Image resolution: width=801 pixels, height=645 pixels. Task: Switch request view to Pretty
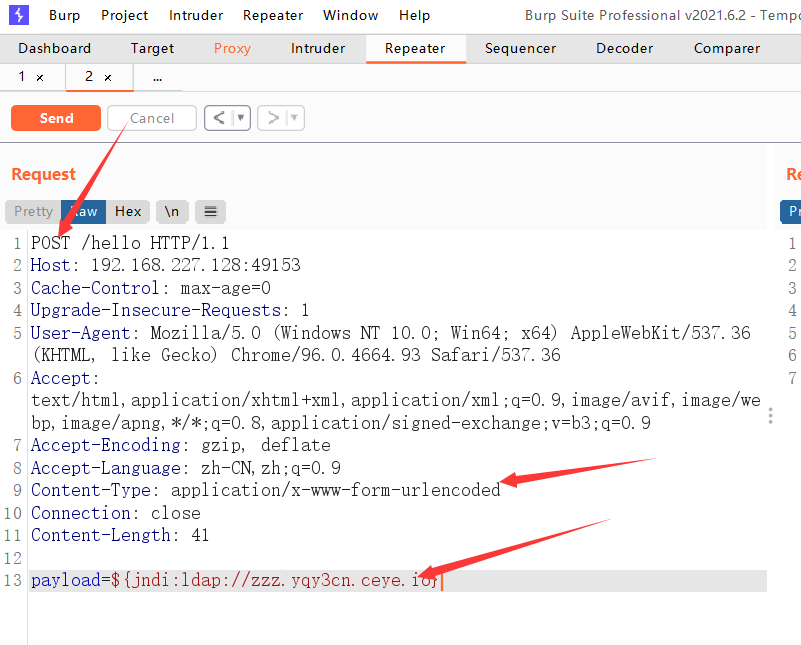tap(33, 211)
